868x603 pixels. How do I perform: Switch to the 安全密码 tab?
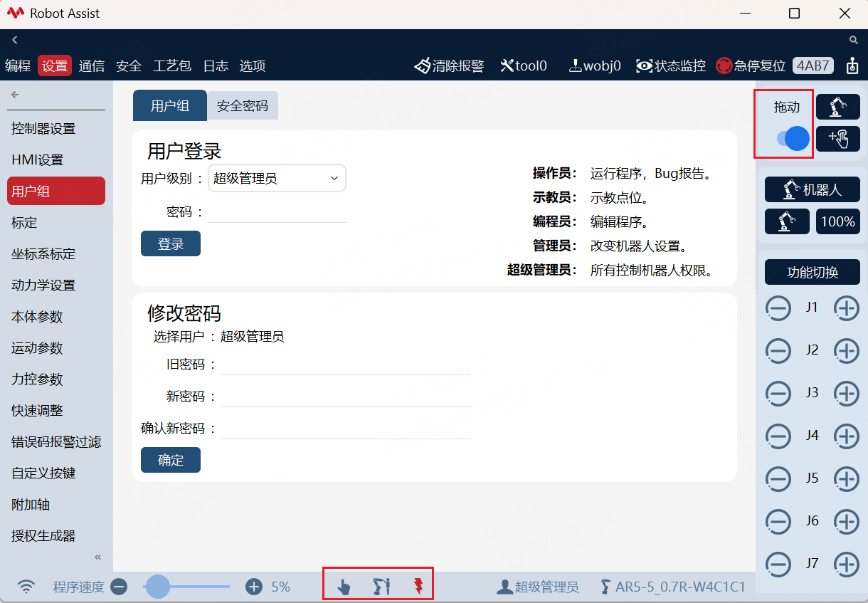click(x=243, y=105)
